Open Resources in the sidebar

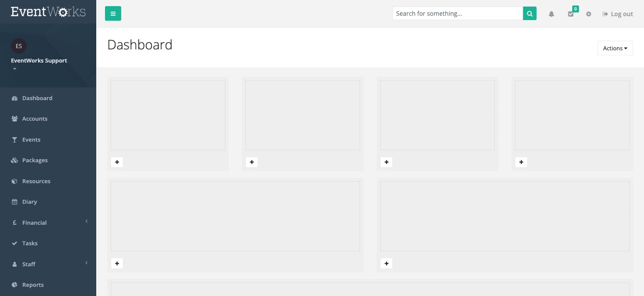pyautogui.click(x=48, y=181)
